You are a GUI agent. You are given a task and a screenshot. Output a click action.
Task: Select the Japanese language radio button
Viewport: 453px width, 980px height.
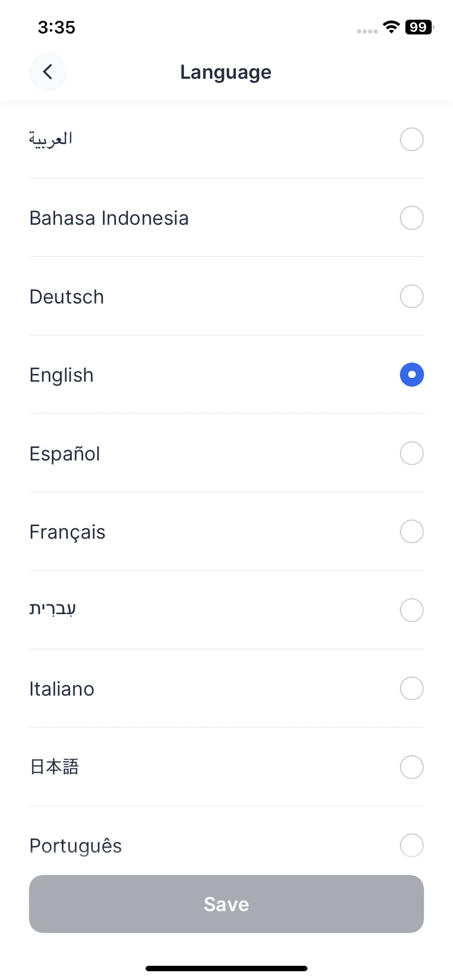[412, 767]
